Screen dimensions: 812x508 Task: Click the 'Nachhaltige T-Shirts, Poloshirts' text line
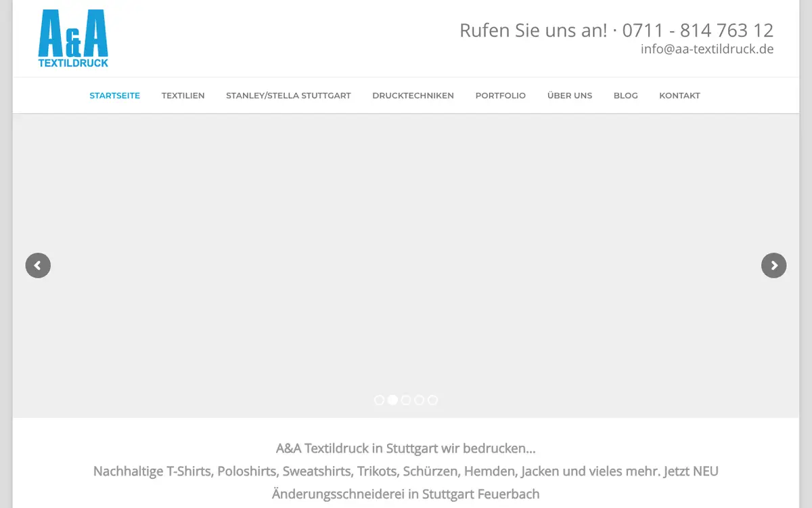pos(406,471)
